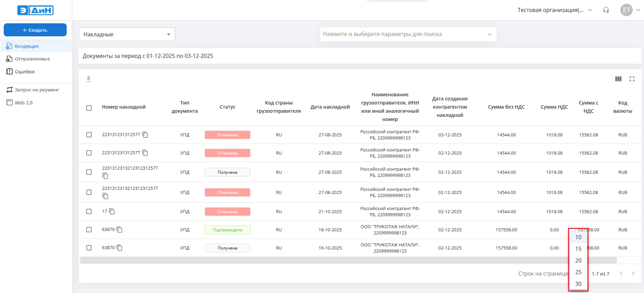The height and width of the screenshot is (293, 644).
Task: Open the Накладные document type dropdown
Action: 127,34
